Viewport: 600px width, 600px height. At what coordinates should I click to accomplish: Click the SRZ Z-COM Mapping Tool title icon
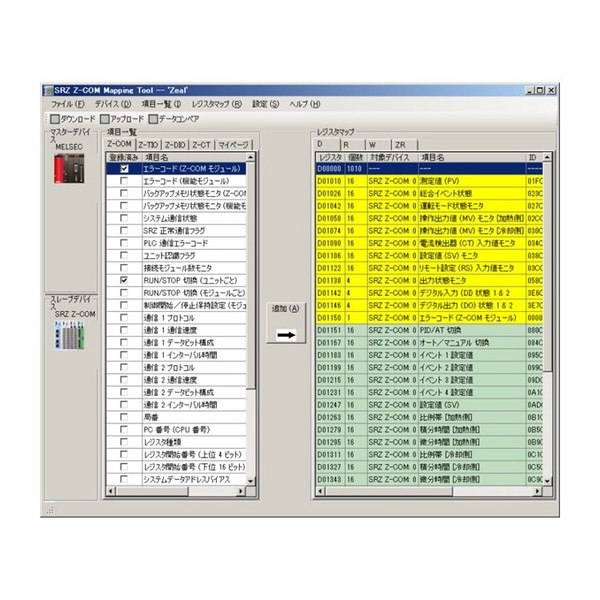point(48,90)
